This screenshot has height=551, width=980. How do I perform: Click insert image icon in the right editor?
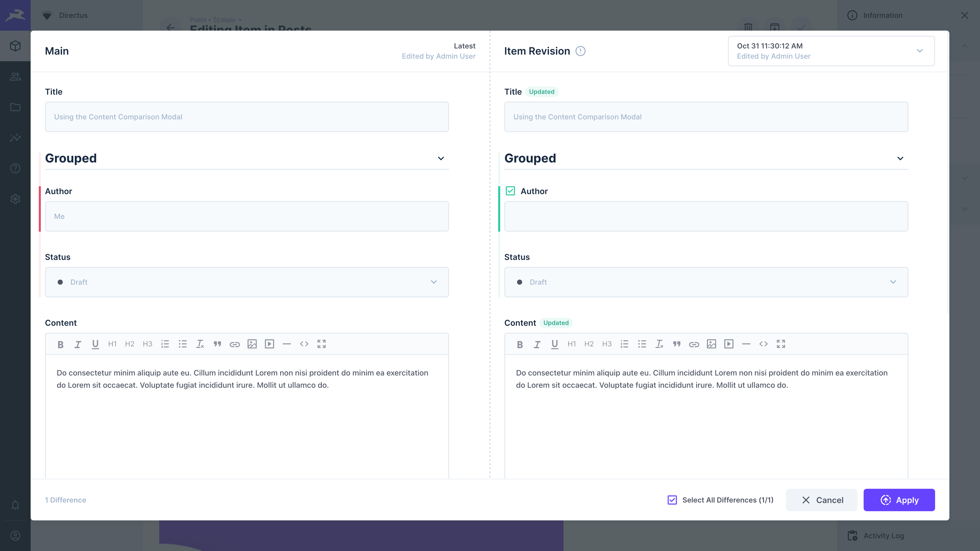711,344
